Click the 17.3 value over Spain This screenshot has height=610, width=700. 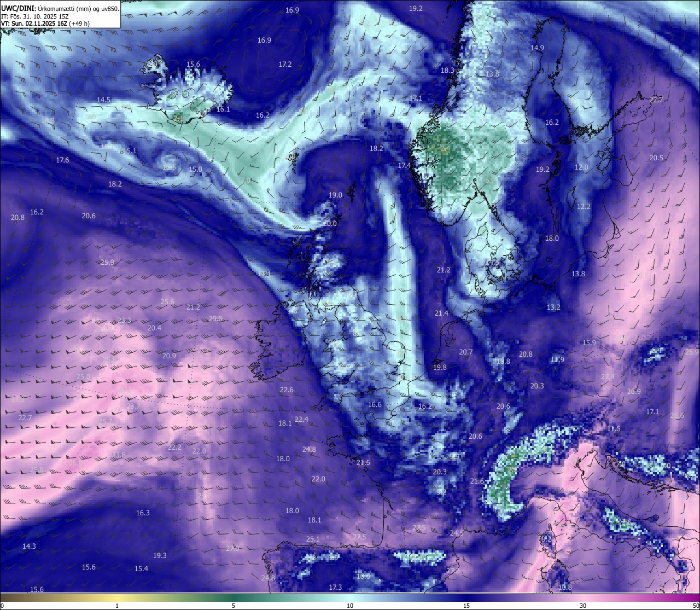point(335,587)
